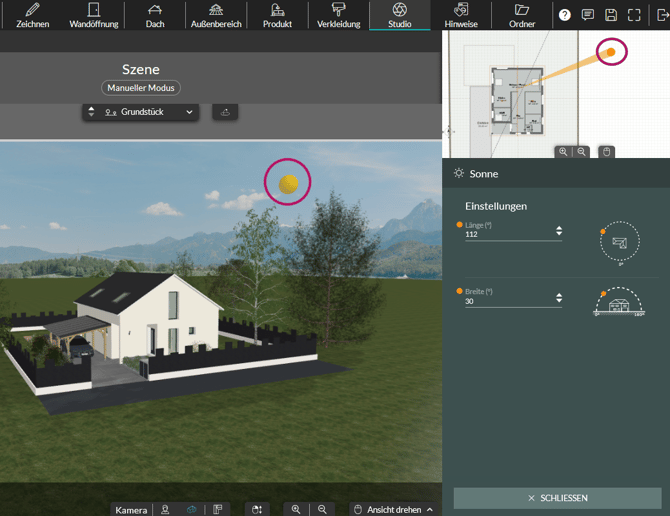Click the Manueller Modus button
The image size is (670, 516).
click(x=141, y=88)
